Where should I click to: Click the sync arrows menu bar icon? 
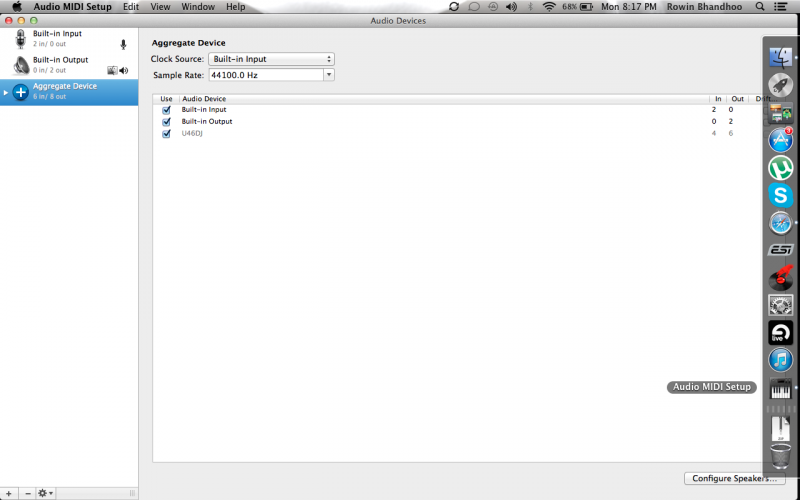pos(454,7)
